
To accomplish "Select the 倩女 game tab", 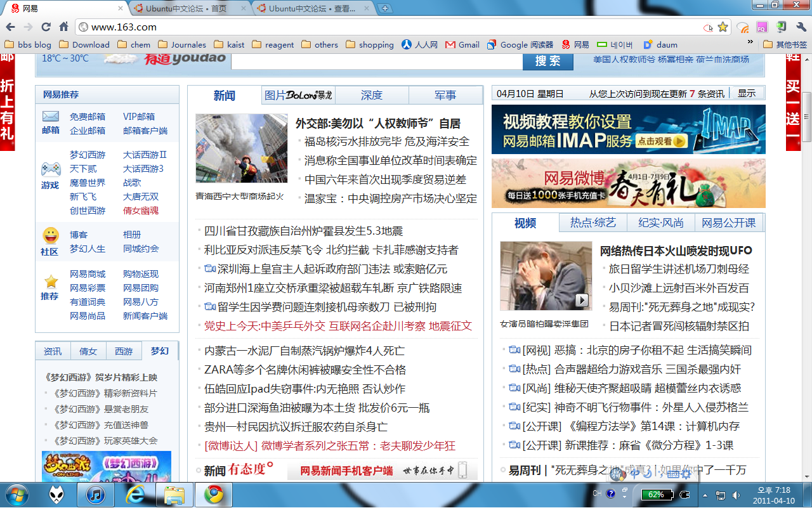I will (88, 351).
